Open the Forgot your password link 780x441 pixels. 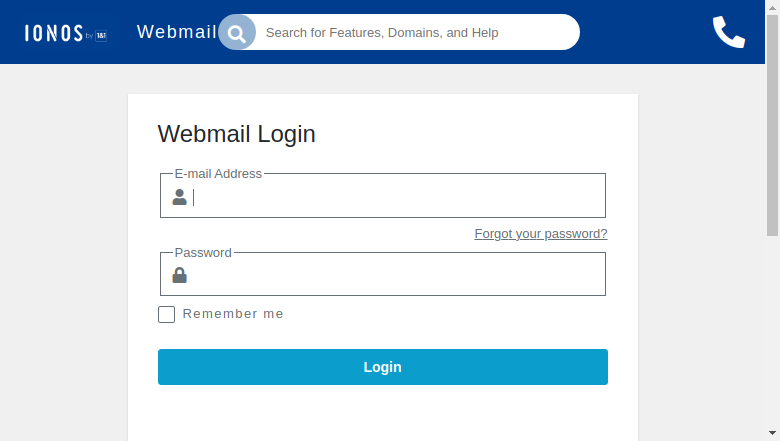pyautogui.click(x=541, y=234)
